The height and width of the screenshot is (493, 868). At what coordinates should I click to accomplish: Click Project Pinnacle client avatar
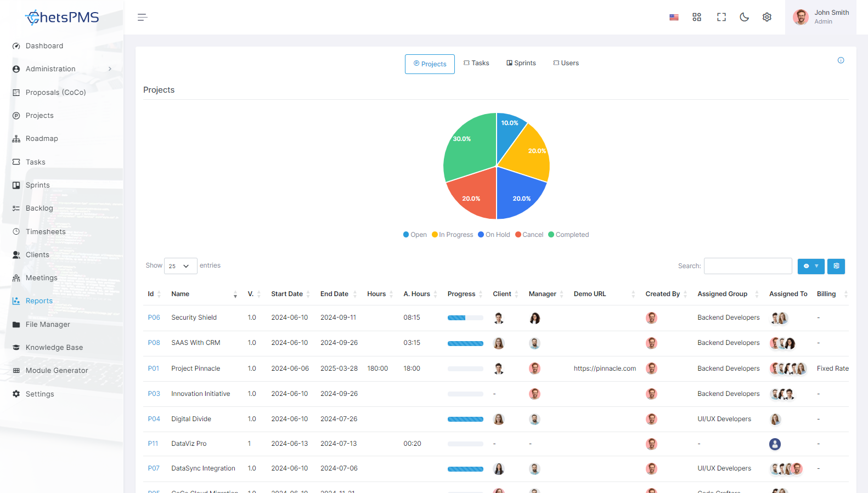click(x=499, y=369)
